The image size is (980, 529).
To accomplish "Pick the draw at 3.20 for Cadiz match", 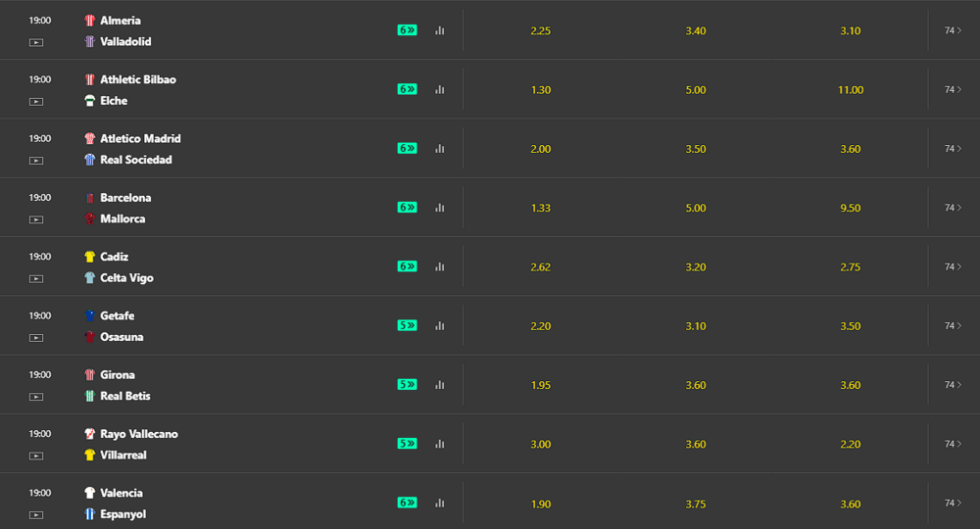I will point(696,266).
